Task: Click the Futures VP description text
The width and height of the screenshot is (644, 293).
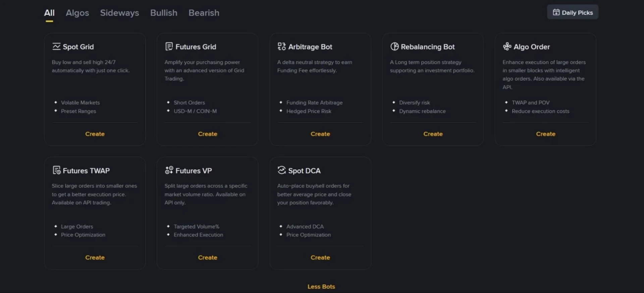Action: [x=206, y=194]
